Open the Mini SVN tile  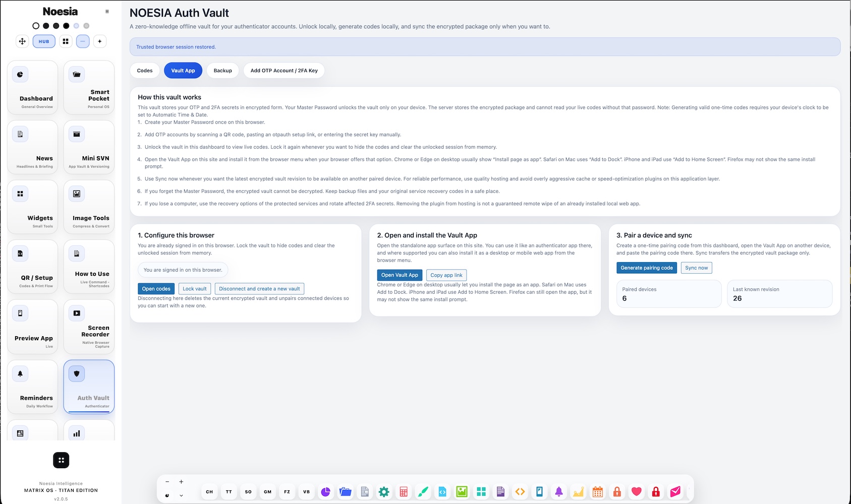coord(89,147)
